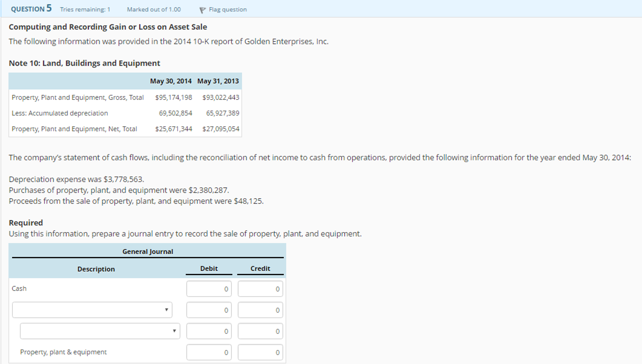Image resolution: width=642 pixels, height=364 pixels.
Task: Click the QUESTION 5 heading
Action: coord(31,9)
